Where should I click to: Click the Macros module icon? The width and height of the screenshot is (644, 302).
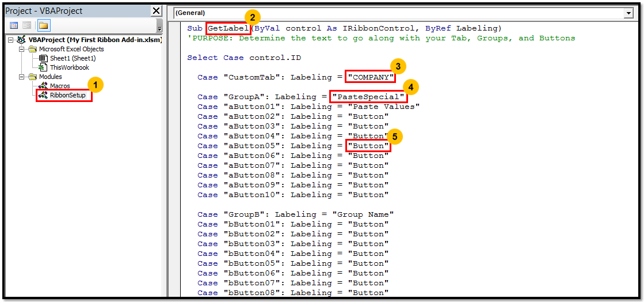point(43,86)
